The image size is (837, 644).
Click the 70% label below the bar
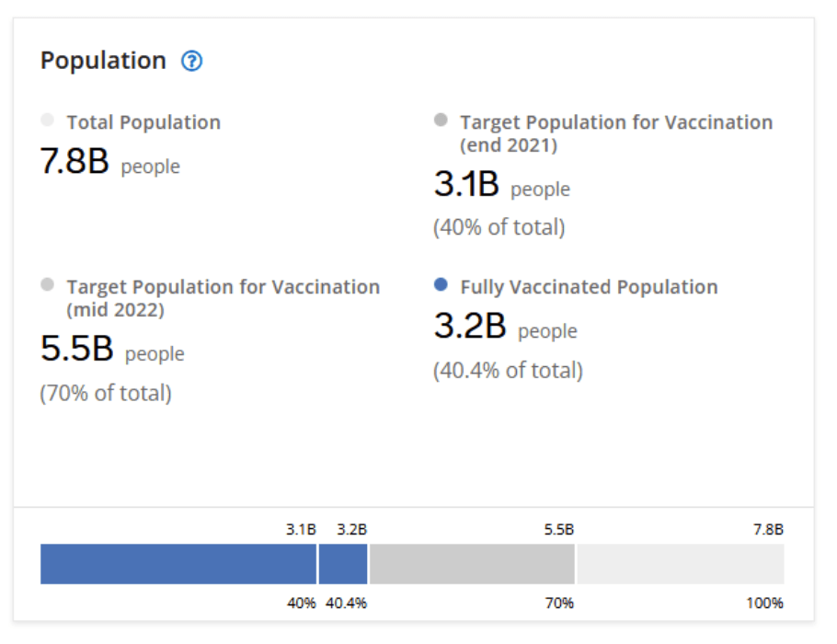tap(558, 604)
